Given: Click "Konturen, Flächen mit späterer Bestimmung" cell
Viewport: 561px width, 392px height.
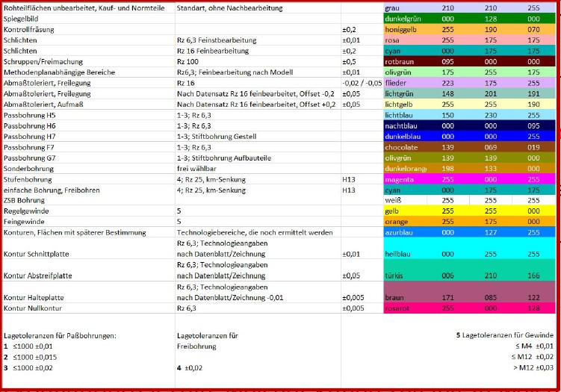Looking at the screenshot, I should (89, 232).
